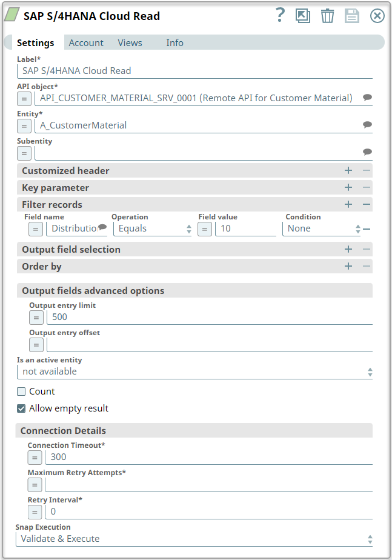Remove a Customized header row
392x560 pixels.
pos(367,171)
